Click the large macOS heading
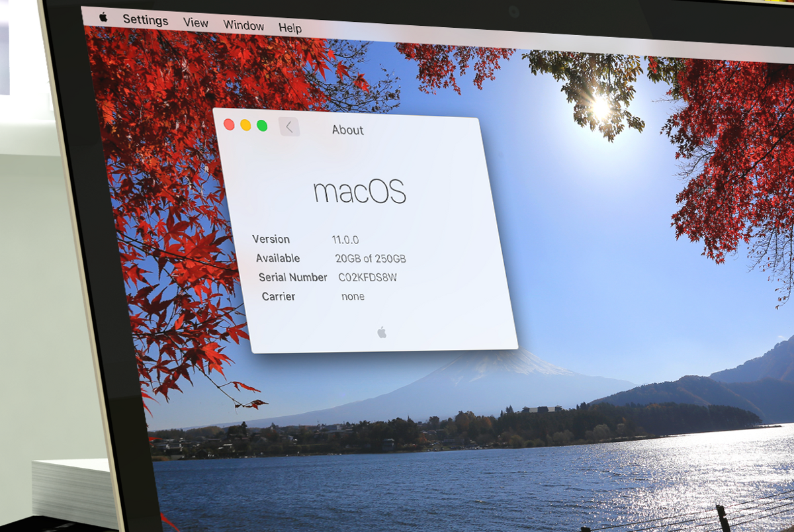 (x=359, y=191)
